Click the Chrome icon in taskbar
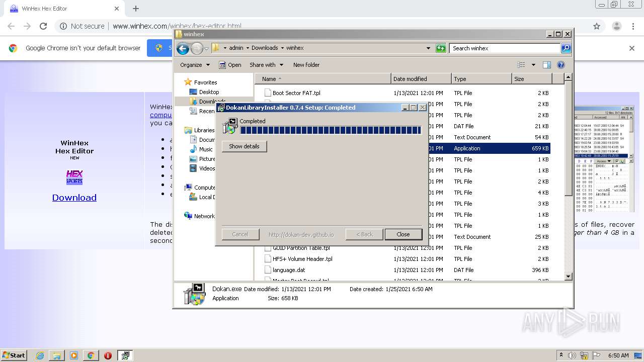 coord(91,355)
